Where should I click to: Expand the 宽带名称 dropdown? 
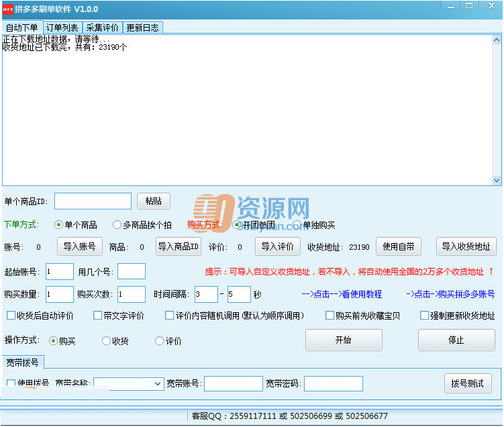tap(157, 383)
